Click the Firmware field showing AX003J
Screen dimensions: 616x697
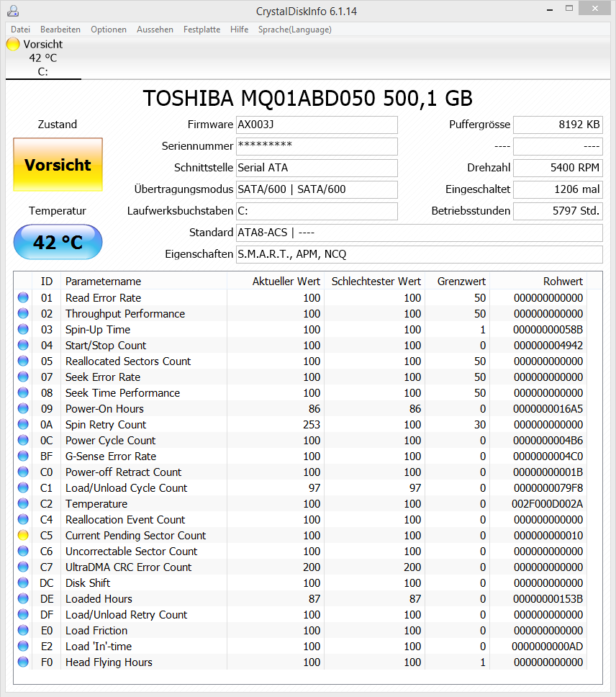317,125
